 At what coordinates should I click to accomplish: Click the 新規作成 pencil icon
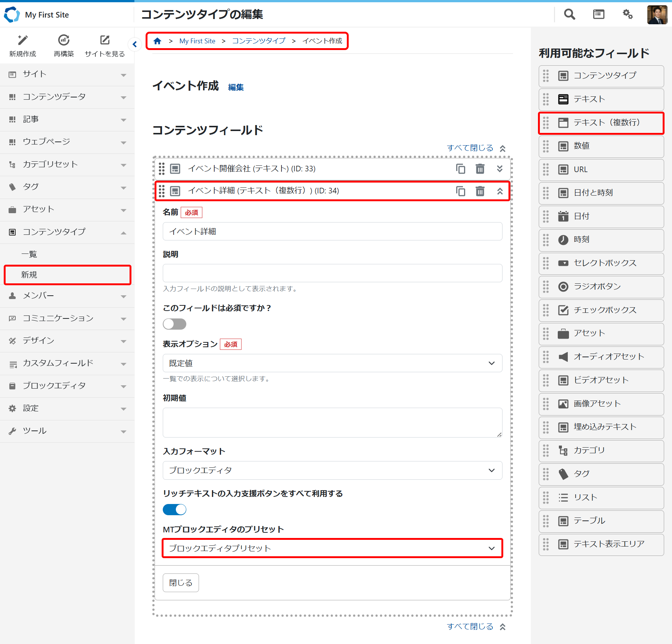point(23,40)
